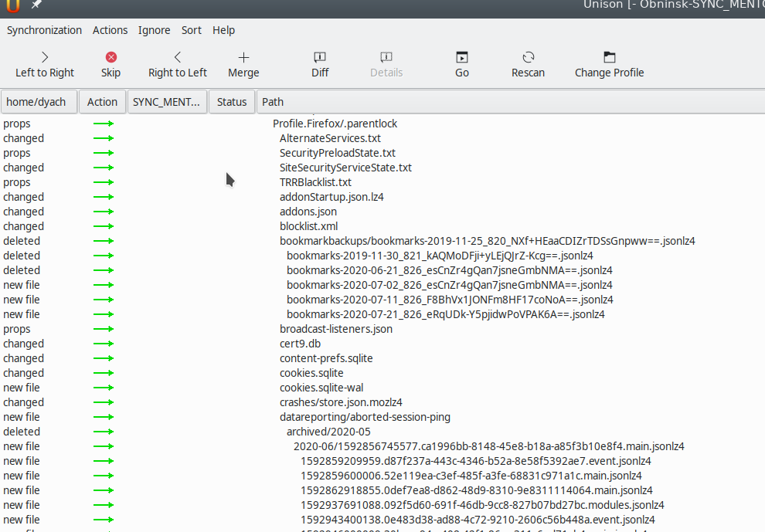The image size is (765, 532).
Task: Select the content-prefs.sqlite row
Action: tap(382, 358)
